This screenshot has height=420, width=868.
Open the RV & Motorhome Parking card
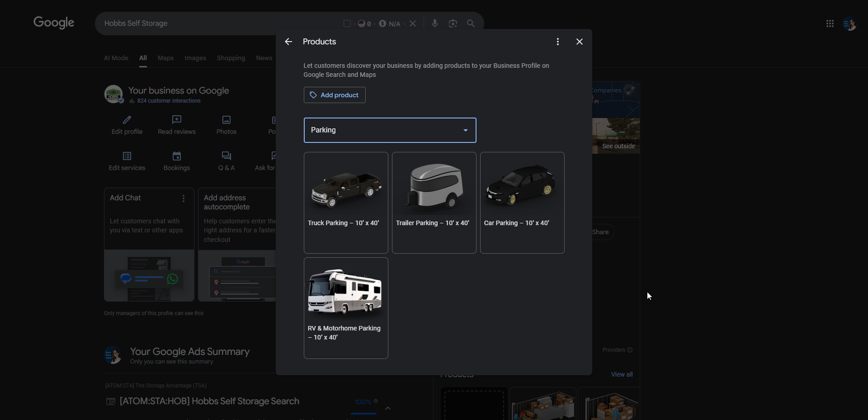click(x=346, y=308)
